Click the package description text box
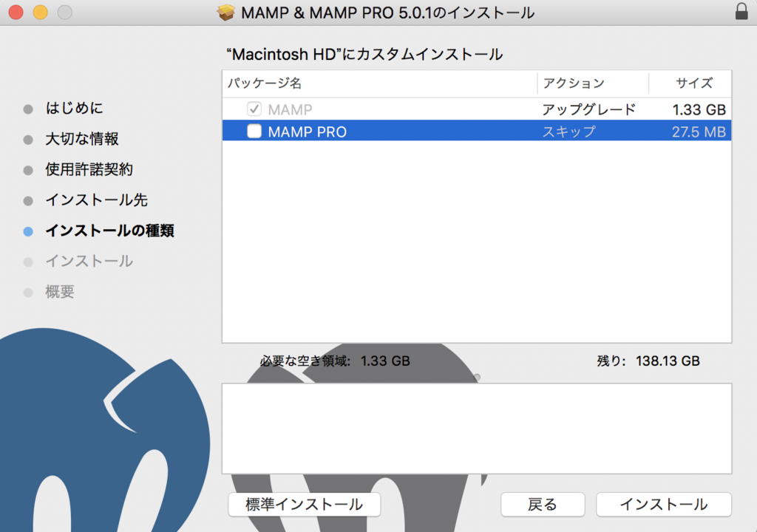Image resolution: width=757 pixels, height=532 pixels. click(477, 429)
